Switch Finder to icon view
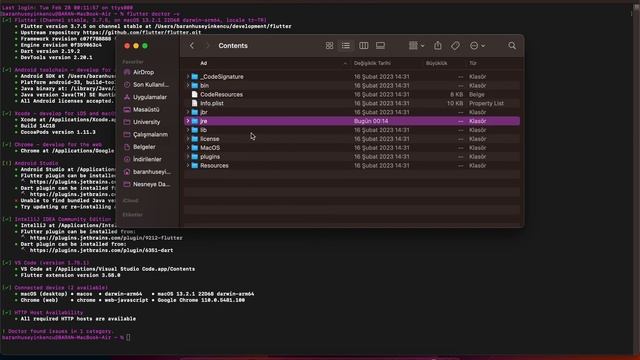Screen dimensions: 640x360 pos(329,46)
